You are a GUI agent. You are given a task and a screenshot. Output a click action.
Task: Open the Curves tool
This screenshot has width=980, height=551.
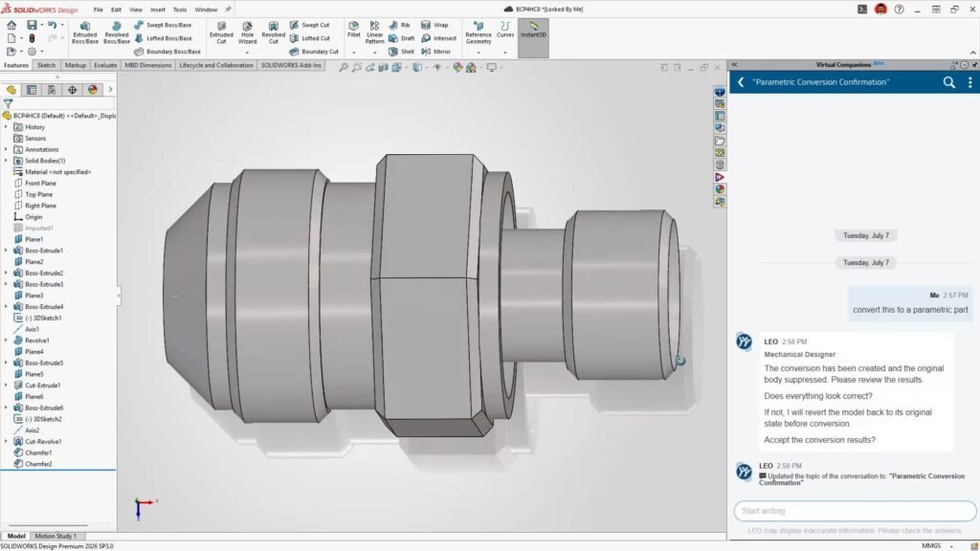505,30
